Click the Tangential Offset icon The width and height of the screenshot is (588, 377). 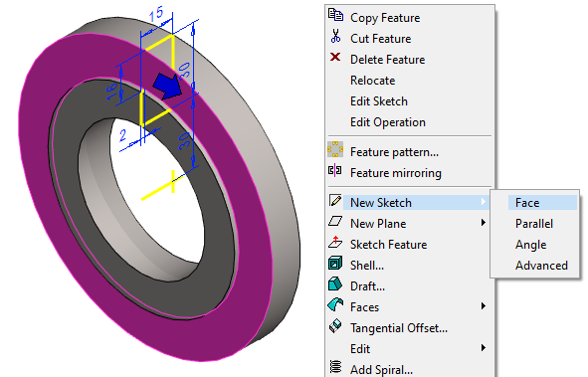click(x=335, y=325)
